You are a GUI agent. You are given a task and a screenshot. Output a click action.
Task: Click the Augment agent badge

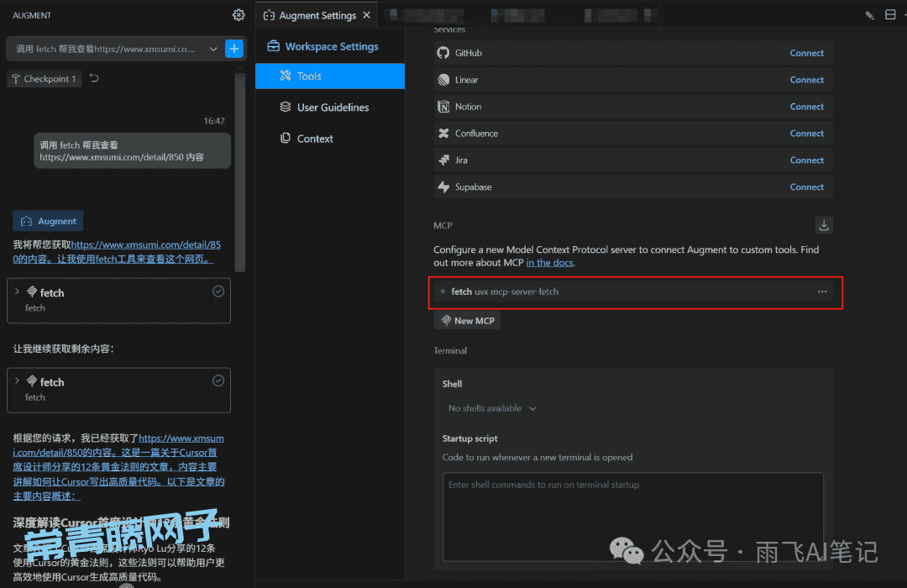pos(48,221)
